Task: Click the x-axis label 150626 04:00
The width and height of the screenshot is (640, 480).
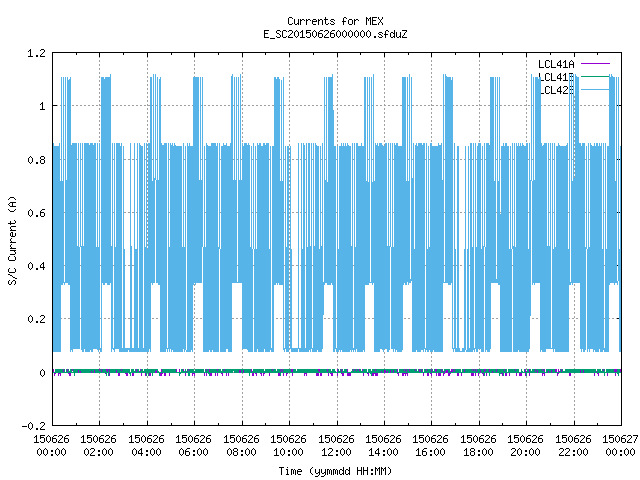Action: point(146,446)
